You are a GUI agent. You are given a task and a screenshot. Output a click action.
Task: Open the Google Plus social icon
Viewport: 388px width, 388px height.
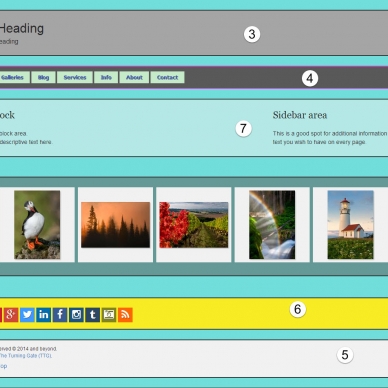11,315
